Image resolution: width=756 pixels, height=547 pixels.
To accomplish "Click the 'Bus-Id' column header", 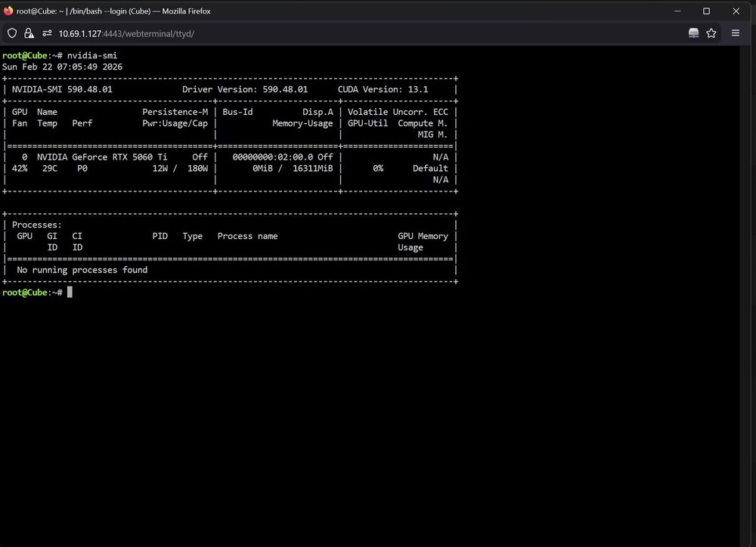I will [237, 112].
